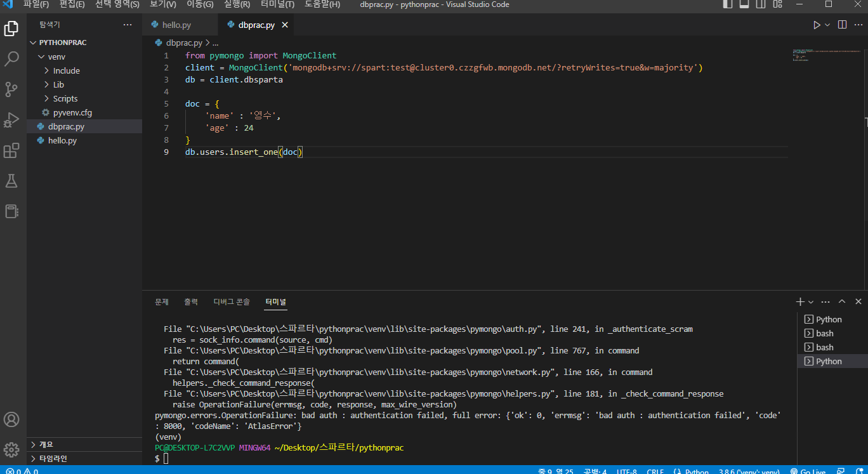
Task: Open the 실행(R) menu
Action: click(237, 4)
